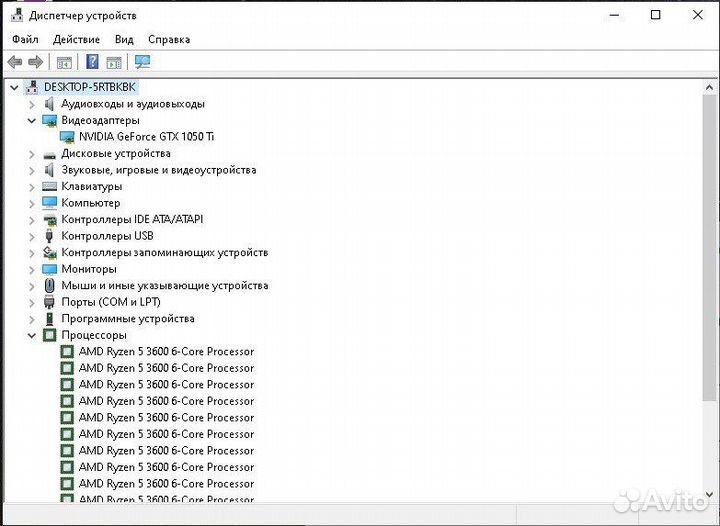720x526 pixels.
Task: Click the Порты (COM и LPT) category
Action: pos(110,302)
